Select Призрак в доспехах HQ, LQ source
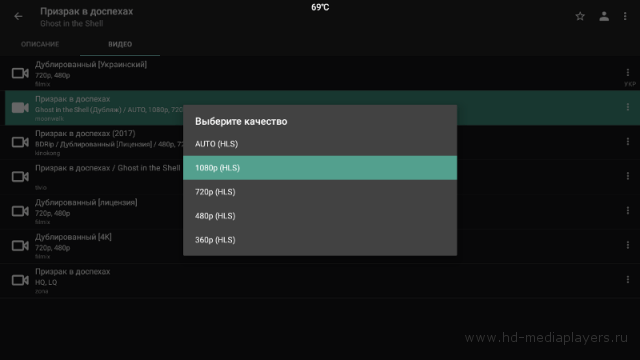Viewport: 640px width, 360px height. coord(320,280)
